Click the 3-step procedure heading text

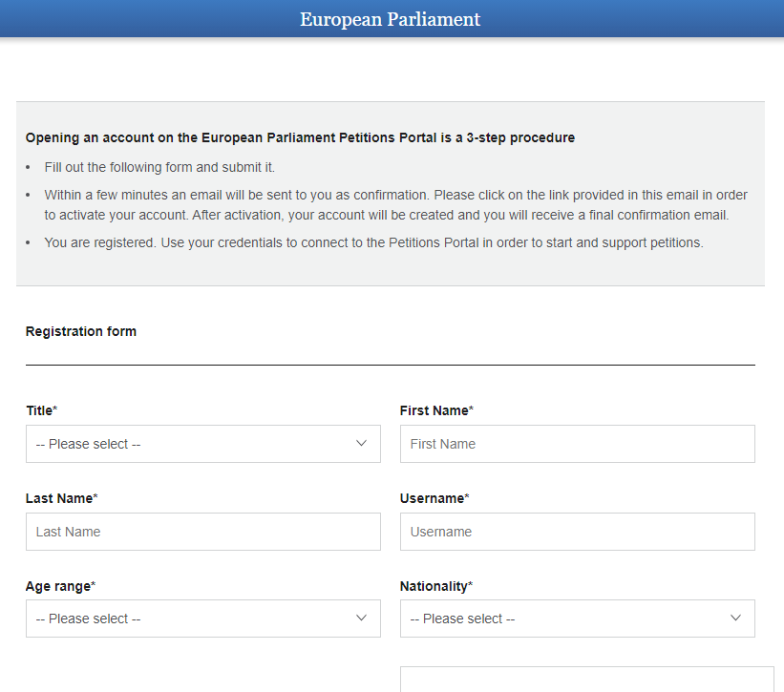300,137
